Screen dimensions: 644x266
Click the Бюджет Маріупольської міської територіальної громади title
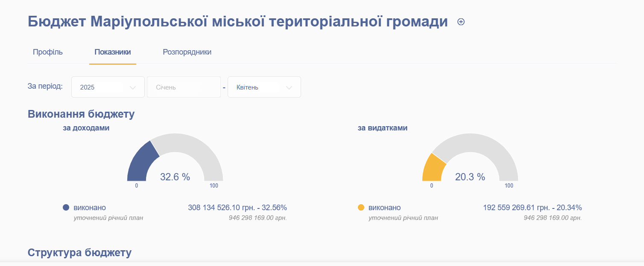pos(238,21)
